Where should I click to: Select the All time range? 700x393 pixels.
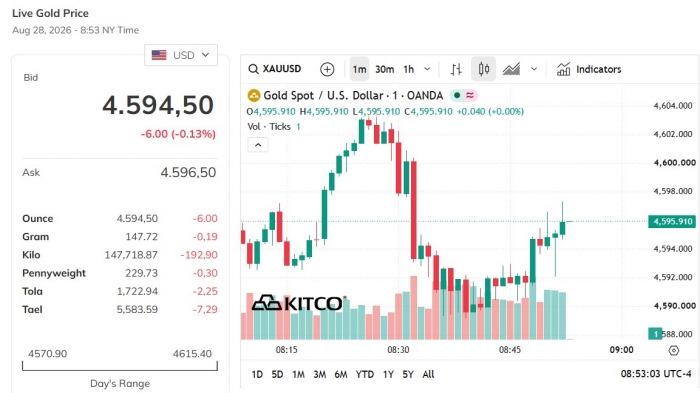point(428,374)
